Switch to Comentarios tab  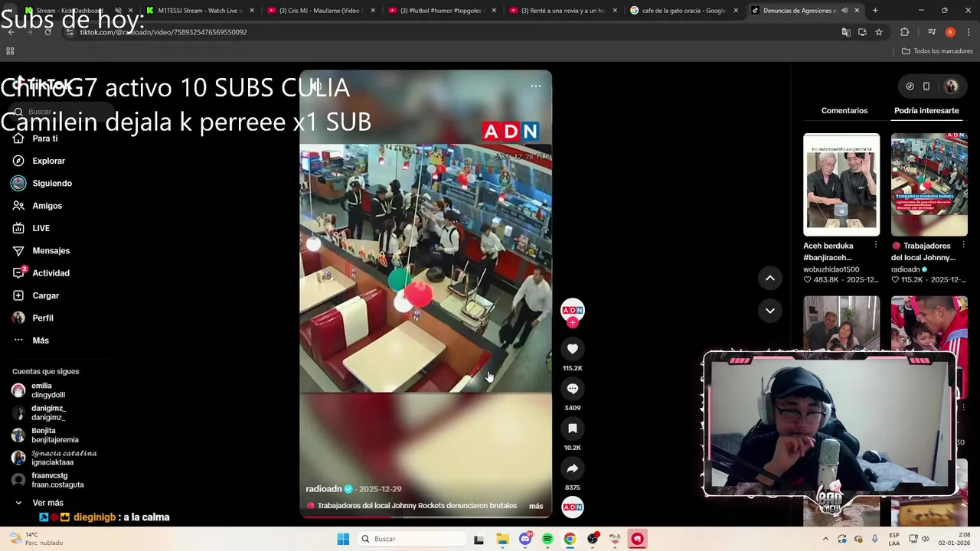pyautogui.click(x=844, y=111)
